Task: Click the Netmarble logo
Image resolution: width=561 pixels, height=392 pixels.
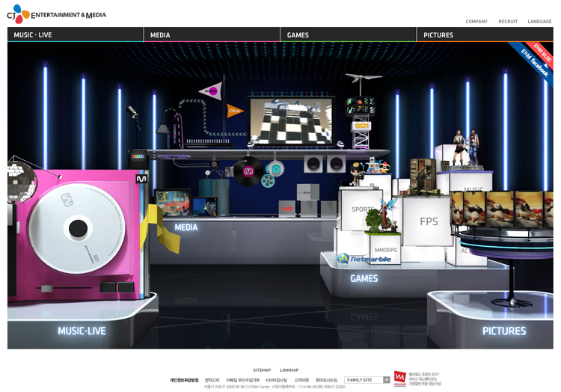Action: point(364,258)
